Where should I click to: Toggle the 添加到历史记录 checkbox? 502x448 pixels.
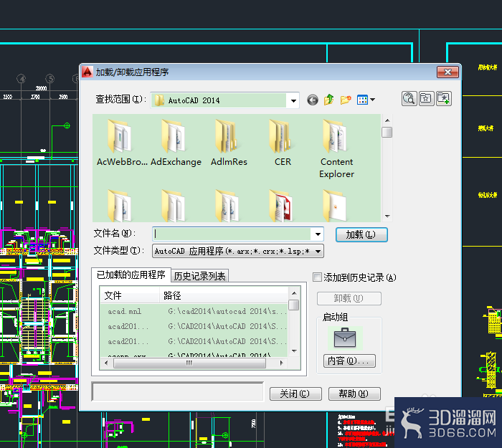tap(317, 277)
